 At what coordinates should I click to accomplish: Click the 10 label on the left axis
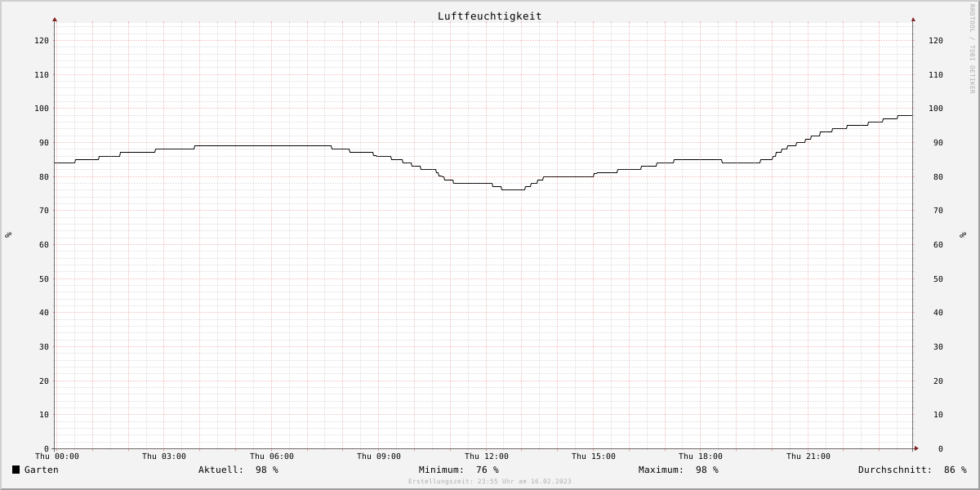click(x=44, y=414)
